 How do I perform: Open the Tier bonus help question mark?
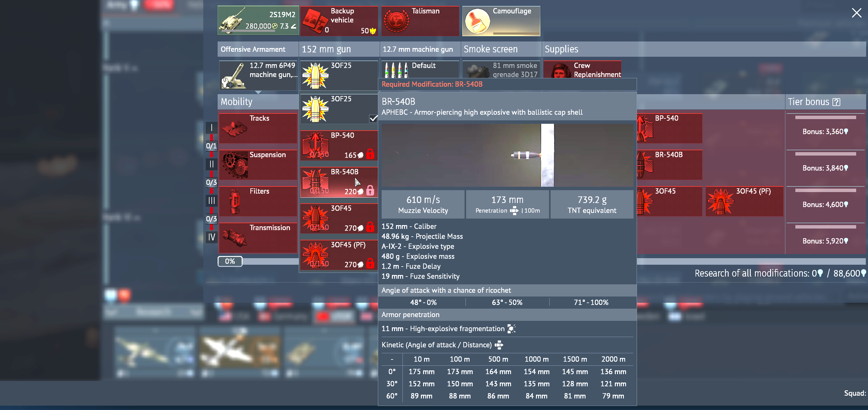coord(836,102)
